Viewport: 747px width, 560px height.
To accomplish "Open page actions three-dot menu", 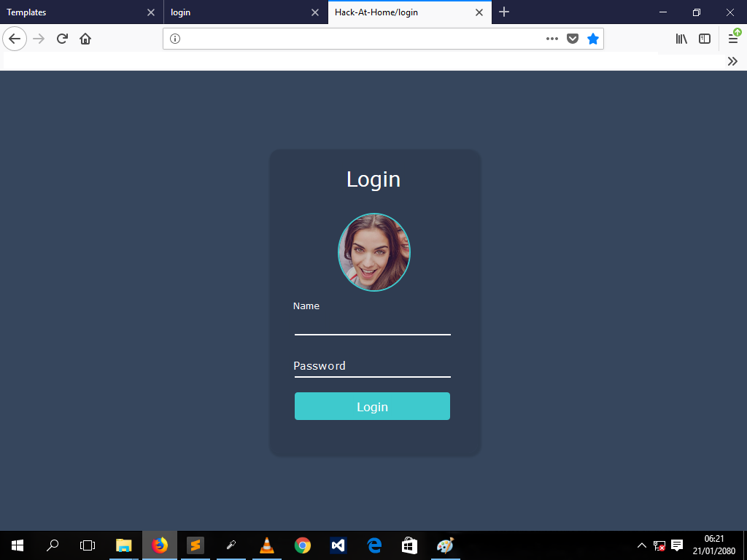I will click(x=551, y=39).
